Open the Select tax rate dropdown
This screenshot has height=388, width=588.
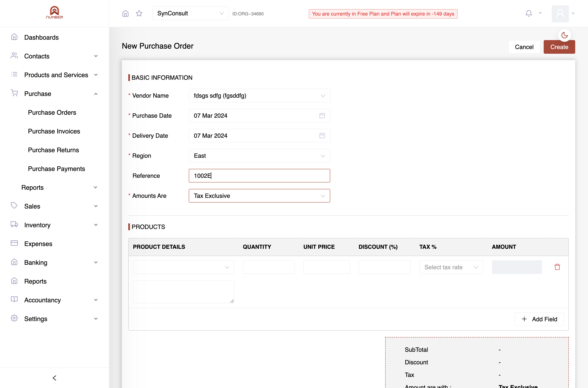(451, 267)
